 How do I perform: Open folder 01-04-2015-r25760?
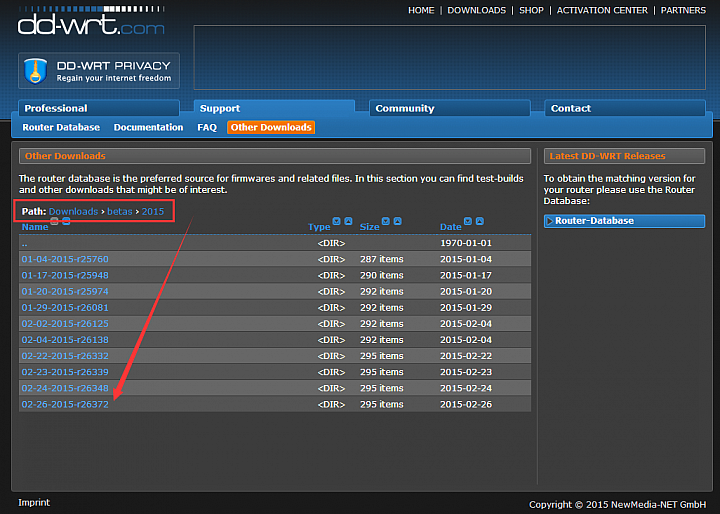click(65, 259)
